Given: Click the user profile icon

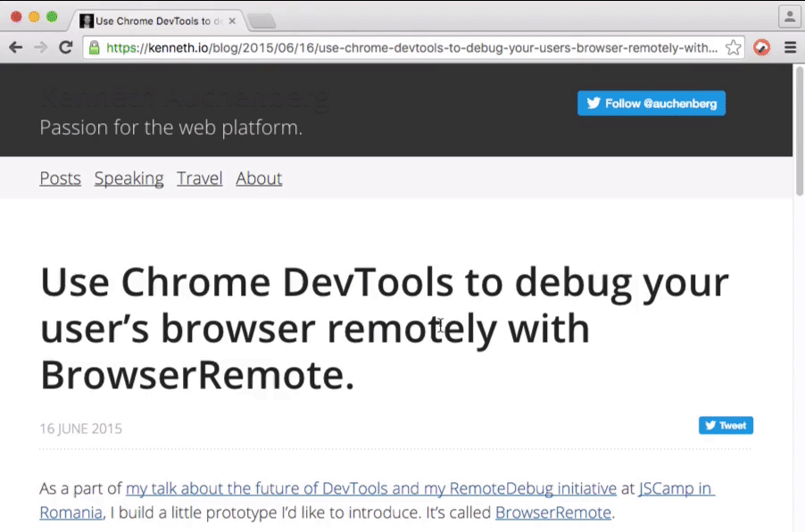Looking at the screenshot, I should point(790,16).
